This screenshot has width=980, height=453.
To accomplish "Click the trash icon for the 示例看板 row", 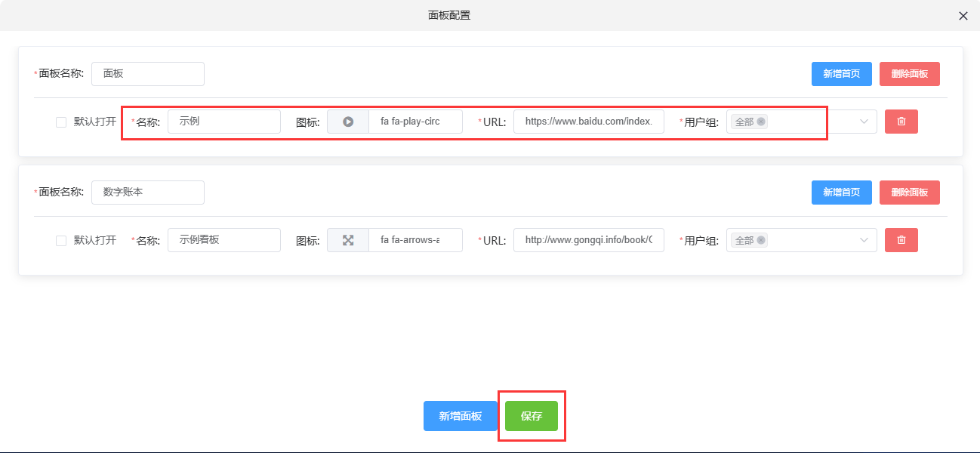I will point(901,240).
